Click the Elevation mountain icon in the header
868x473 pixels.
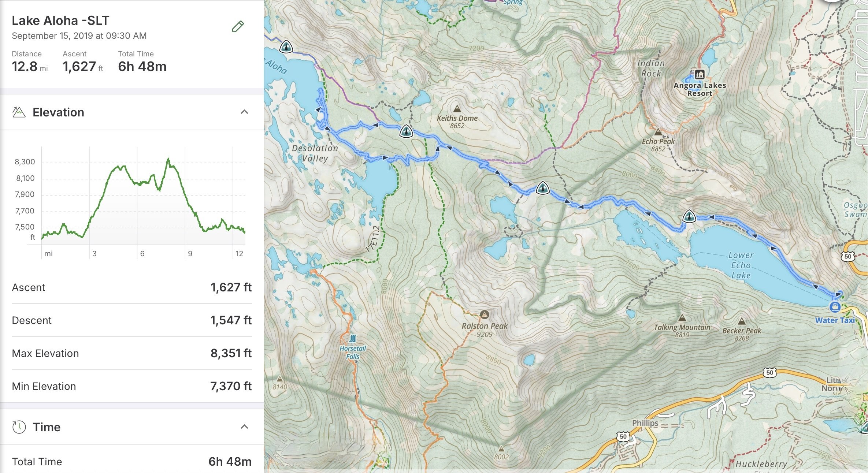click(19, 112)
